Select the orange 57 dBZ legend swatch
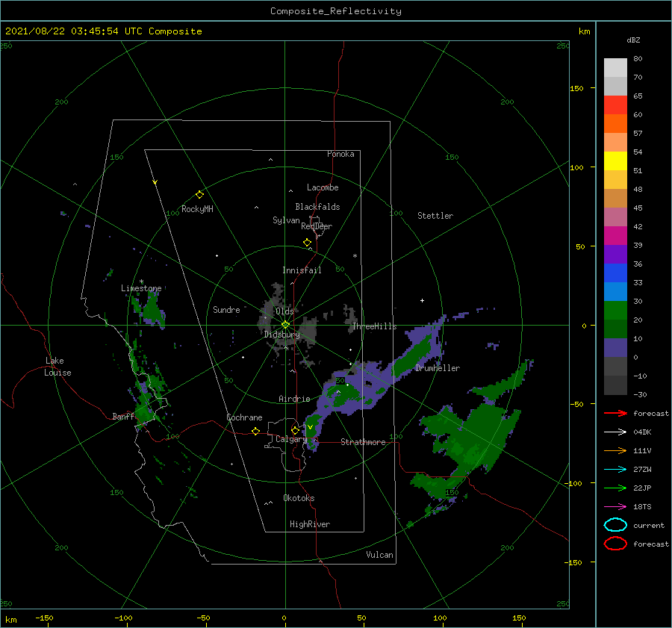Viewport: 672px width, 628px height. (615, 124)
